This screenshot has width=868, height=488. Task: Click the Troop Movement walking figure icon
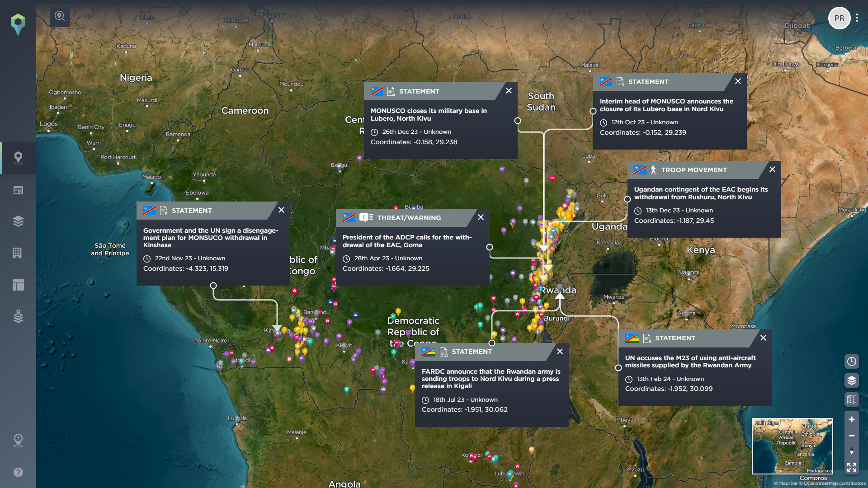654,170
